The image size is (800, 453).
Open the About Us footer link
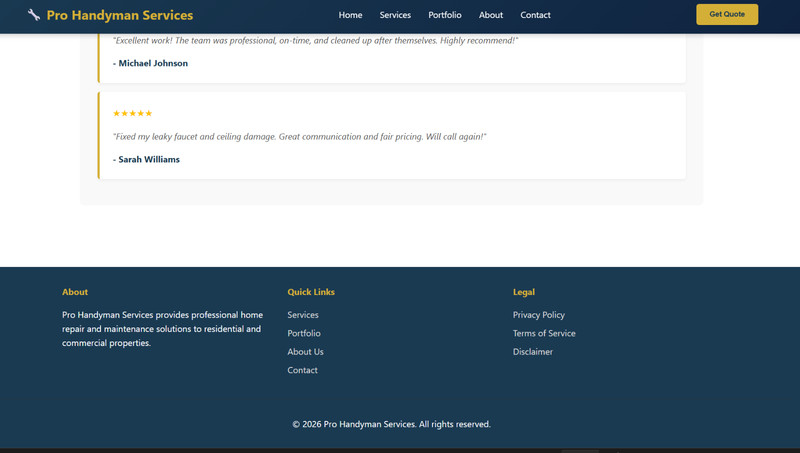305,351
